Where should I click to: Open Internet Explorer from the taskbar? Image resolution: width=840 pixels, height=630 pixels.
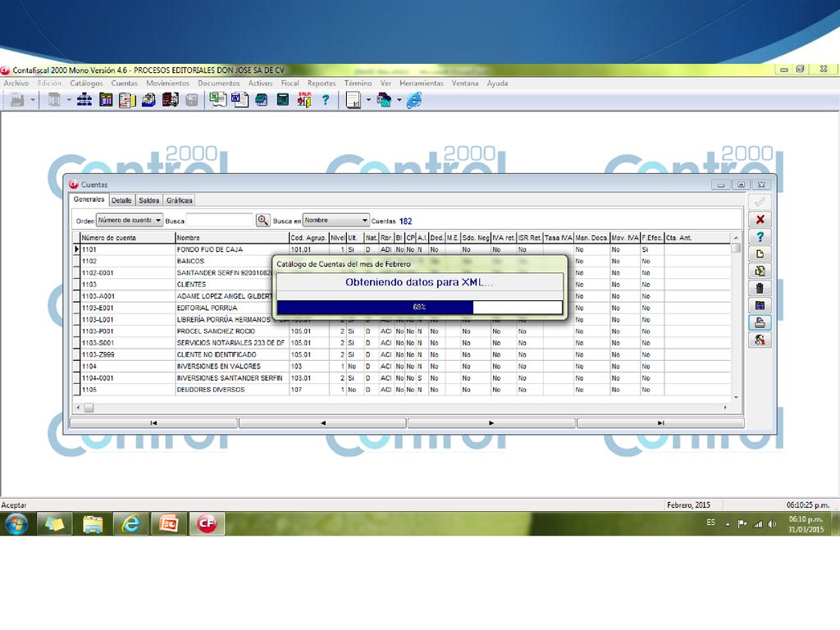[x=130, y=523]
